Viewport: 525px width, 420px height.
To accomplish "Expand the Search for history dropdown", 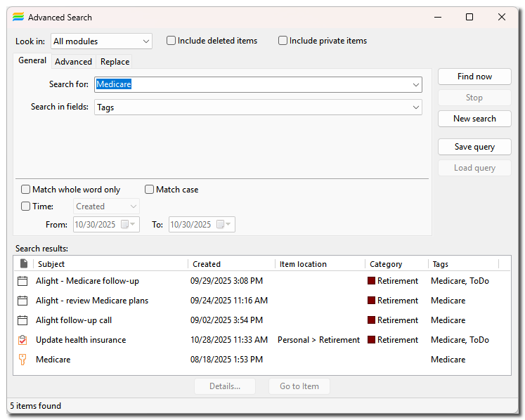I will pyautogui.click(x=416, y=85).
